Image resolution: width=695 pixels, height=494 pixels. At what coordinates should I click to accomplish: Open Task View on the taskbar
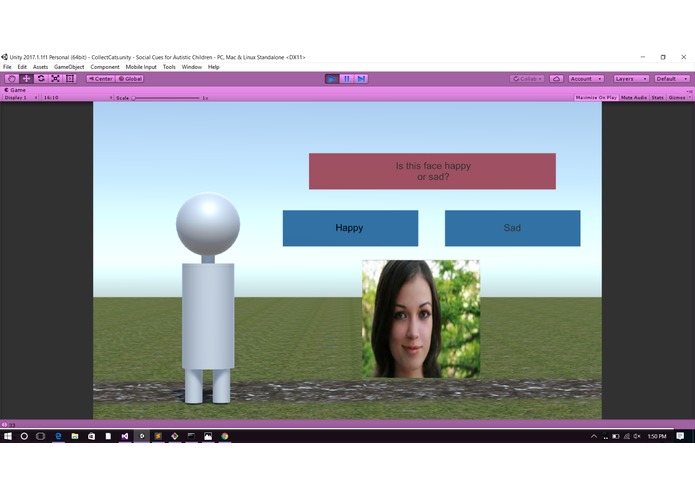(40, 436)
